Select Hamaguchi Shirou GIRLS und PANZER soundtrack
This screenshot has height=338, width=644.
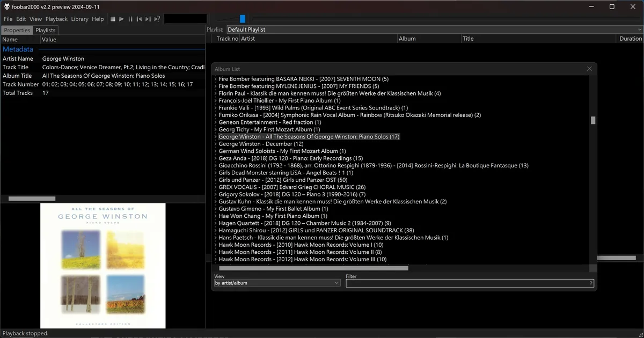(316, 230)
